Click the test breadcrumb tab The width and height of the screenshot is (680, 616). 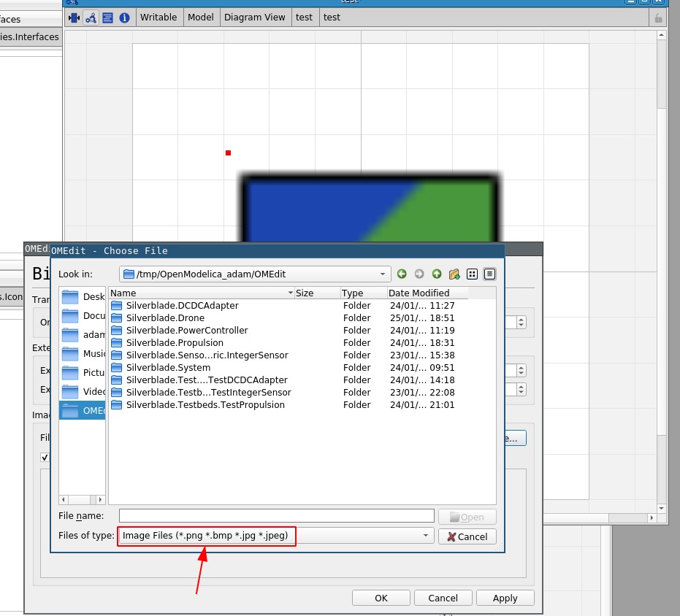[x=305, y=17]
